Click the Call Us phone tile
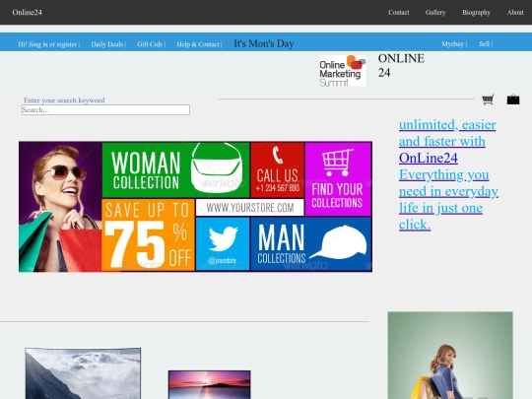 coord(277,170)
